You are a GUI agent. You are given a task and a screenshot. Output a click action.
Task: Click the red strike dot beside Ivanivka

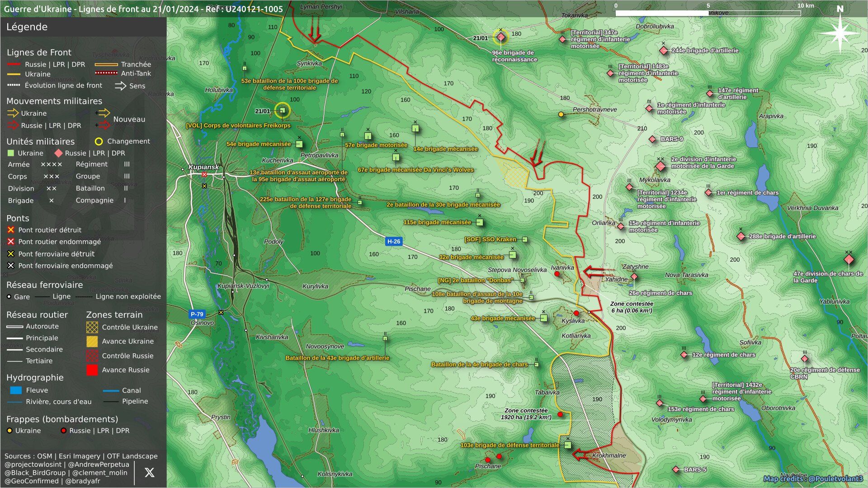pyautogui.click(x=557, y=274)
